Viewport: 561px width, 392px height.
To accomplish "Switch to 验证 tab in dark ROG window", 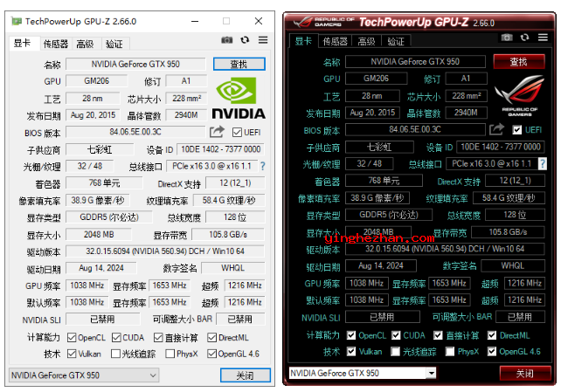I will 396,41.
